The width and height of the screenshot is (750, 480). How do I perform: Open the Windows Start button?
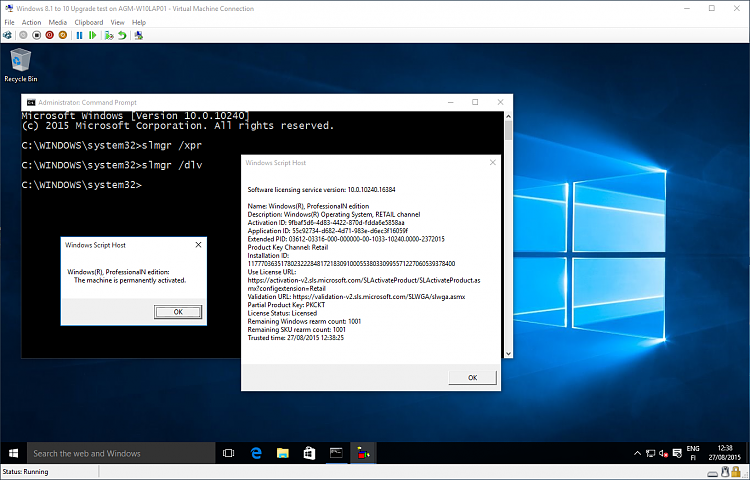pyautogui.click(x=13, y=453)
